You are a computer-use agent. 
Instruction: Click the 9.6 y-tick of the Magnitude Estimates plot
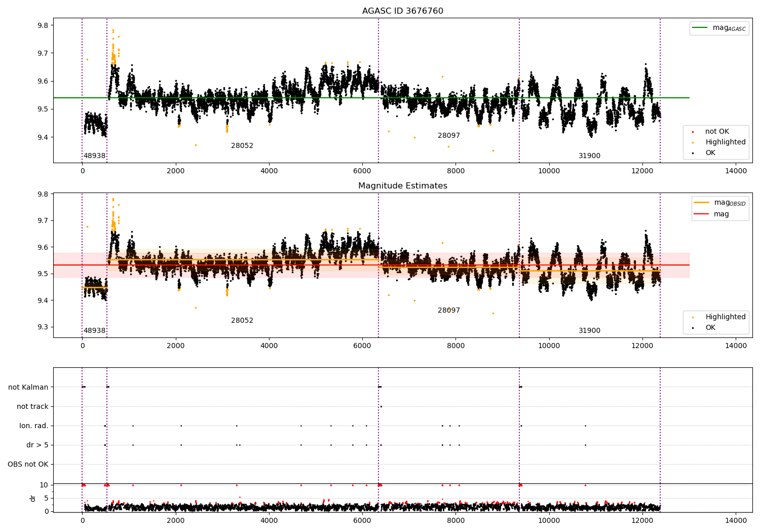(x=43, y=247)
